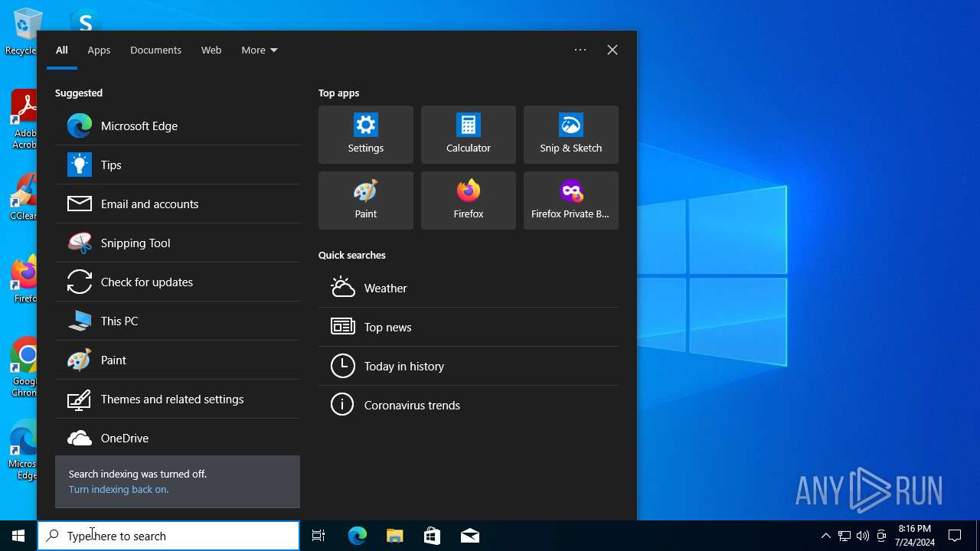Open Microsoft Store from the taskbar
This screenshot has width=980, height=551.
[433, 536]
